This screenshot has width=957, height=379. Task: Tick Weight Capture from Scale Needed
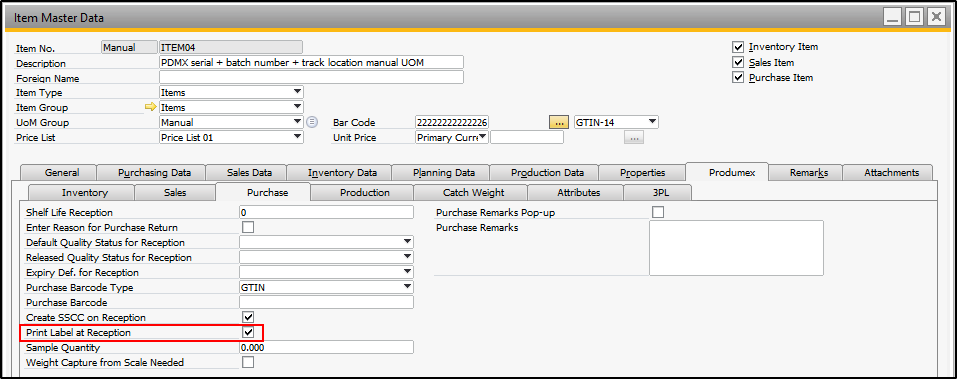coord(248,363)
